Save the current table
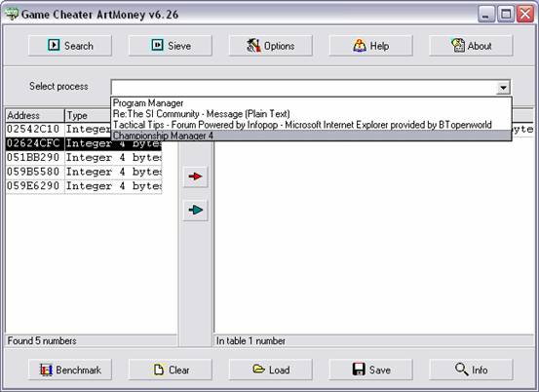Viewport: 539px width, 392px height. [x=371, y=370]
